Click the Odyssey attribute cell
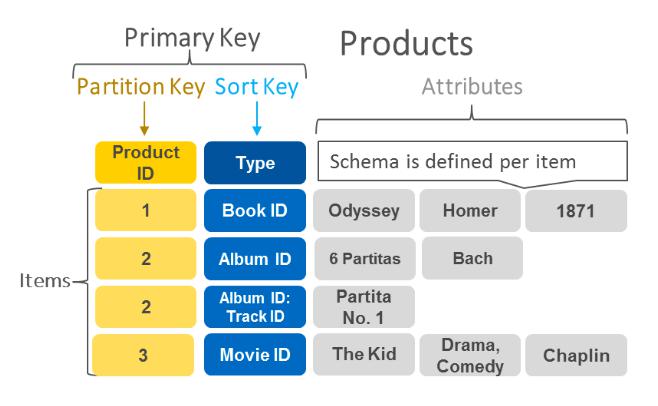Image resolution: width=658 pixels, height=406 pixels. pyautogui.click(x=364, y=211)
